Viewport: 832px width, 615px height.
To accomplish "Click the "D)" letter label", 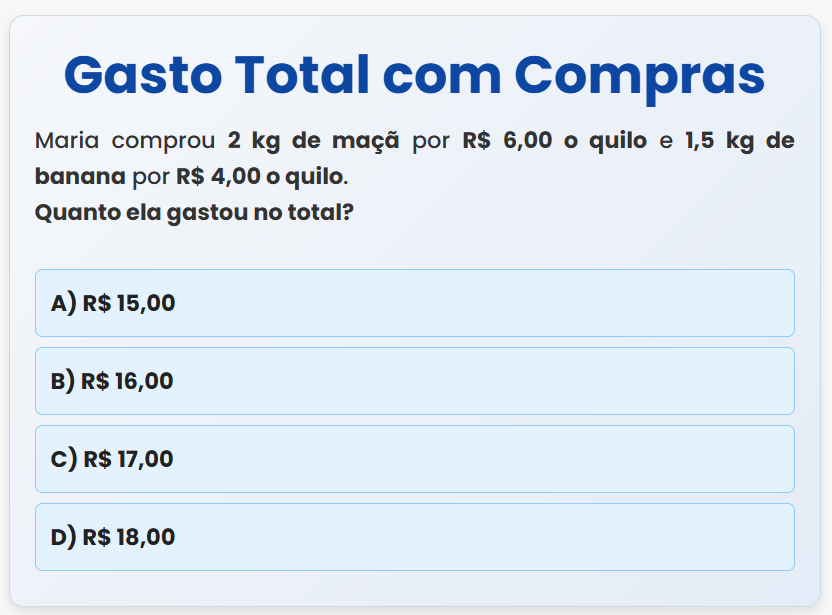I will click(x=63, y=537).
